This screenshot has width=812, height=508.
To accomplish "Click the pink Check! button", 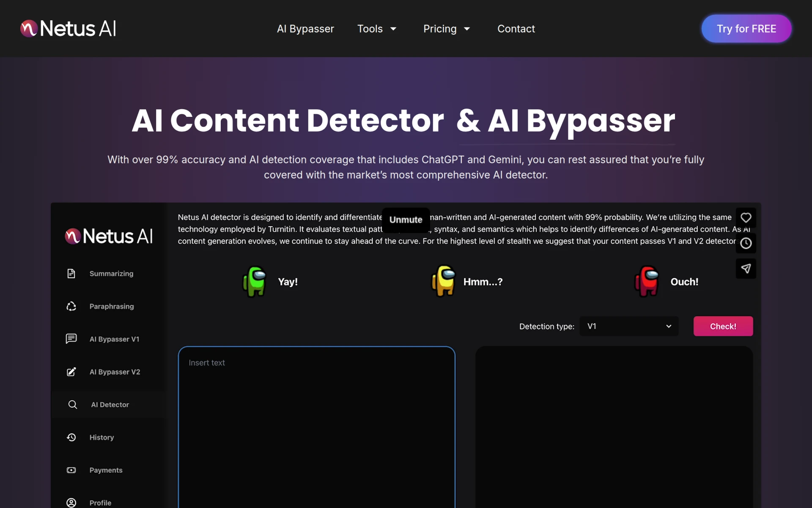I will [723, 326].
